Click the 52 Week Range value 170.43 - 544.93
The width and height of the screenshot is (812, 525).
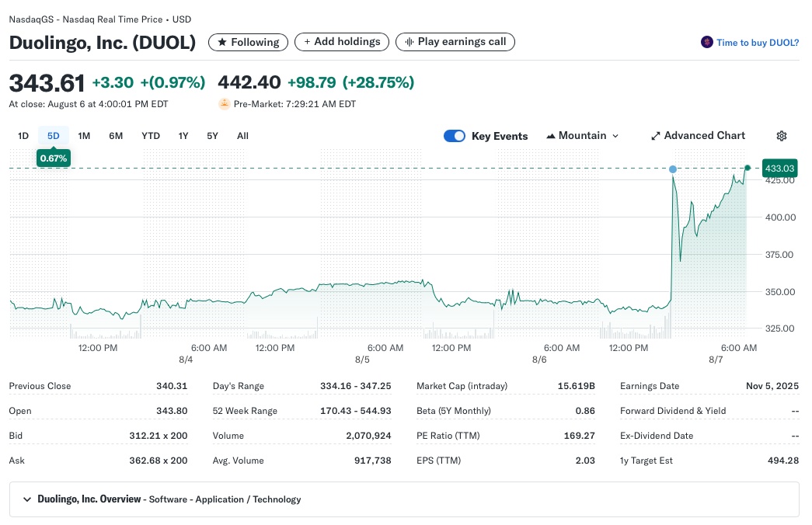tap(355, 411)
